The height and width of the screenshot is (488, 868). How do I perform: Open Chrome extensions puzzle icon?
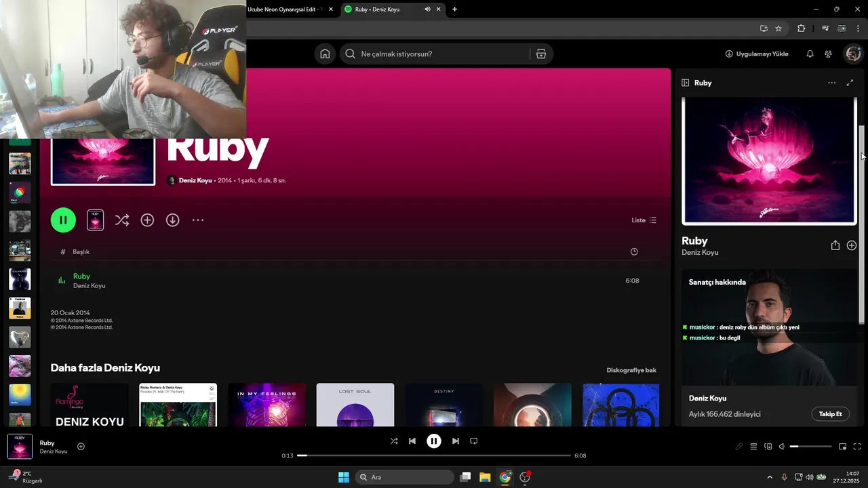pyautogui.click(x=802, y=28)
